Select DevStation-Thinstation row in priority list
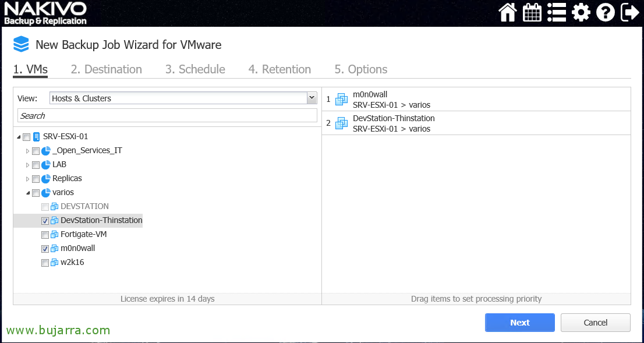 (476, 123)
